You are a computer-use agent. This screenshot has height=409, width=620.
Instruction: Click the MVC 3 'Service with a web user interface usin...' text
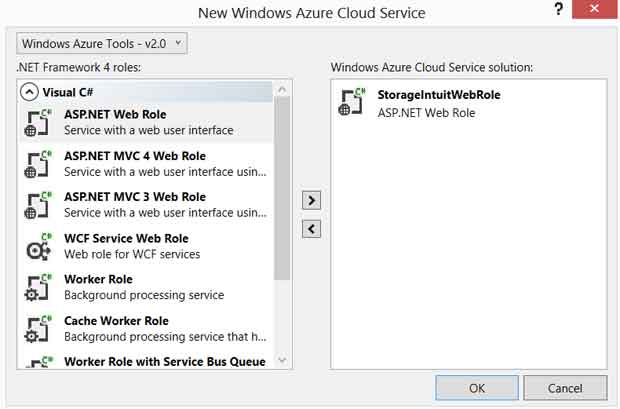click(x=165, y=213)
